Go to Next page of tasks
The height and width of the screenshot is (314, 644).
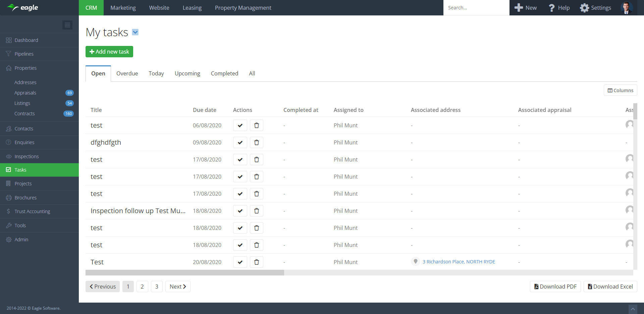(177, 287)
